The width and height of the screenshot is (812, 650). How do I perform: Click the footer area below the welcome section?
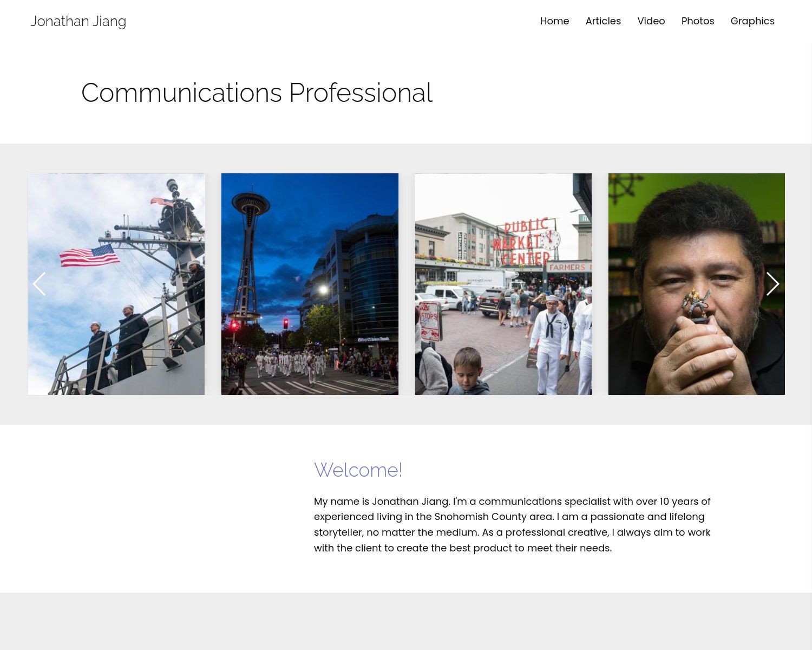(406, 623)
